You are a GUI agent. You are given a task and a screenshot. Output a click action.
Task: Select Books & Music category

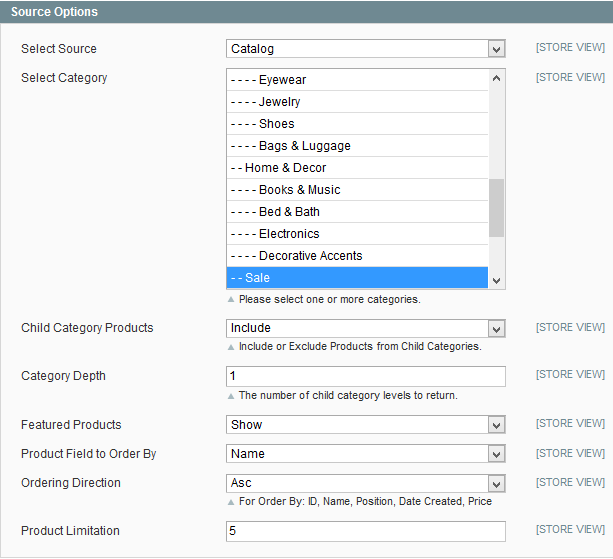(x=357, y=190)
